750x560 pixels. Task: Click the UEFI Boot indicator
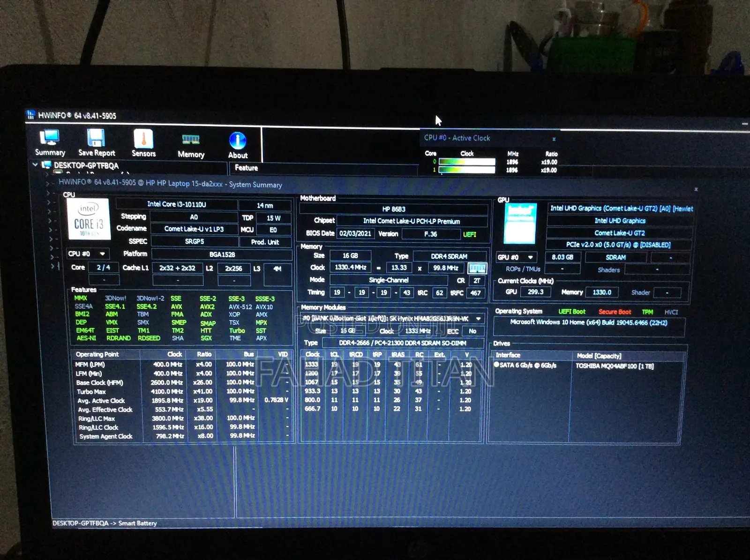coord(572,312)
